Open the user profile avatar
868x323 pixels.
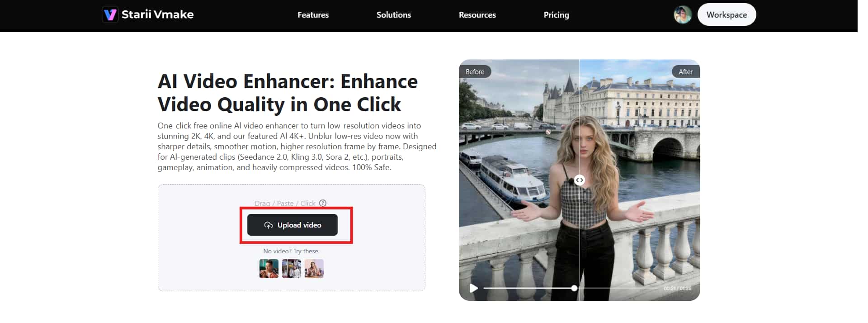coord(683,15)
